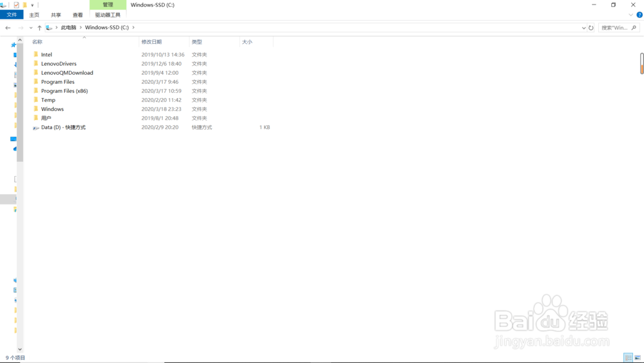Click the date 2019/9/4 12:00
The image size is (644, 363).
point(160,73)
